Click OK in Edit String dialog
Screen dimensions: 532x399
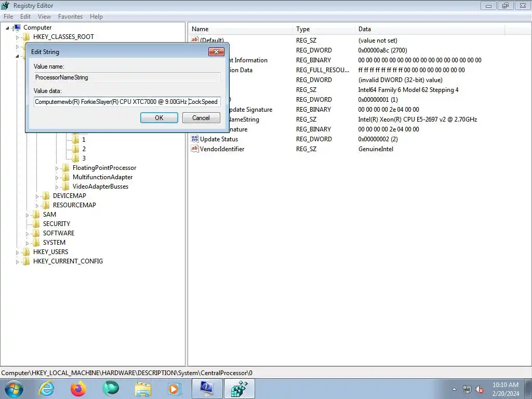159,118
